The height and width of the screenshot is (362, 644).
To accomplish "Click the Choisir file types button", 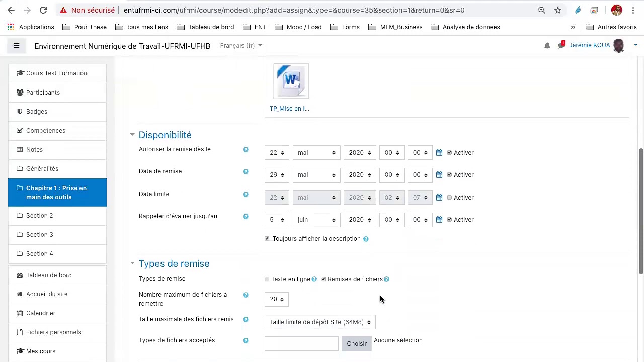I will (x=357, y=344).
